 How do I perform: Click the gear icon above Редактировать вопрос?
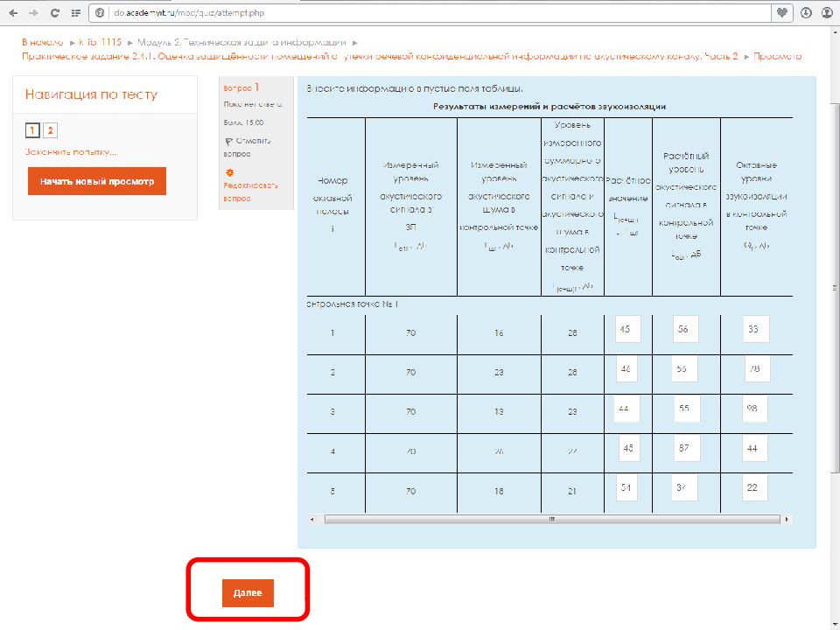click(229, 172)
